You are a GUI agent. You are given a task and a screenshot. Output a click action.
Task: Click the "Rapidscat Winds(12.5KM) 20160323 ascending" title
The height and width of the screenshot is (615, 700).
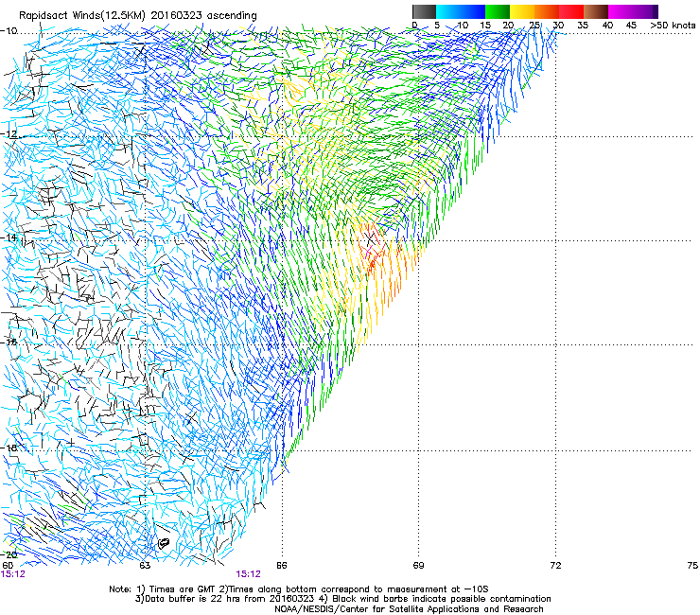138,16
